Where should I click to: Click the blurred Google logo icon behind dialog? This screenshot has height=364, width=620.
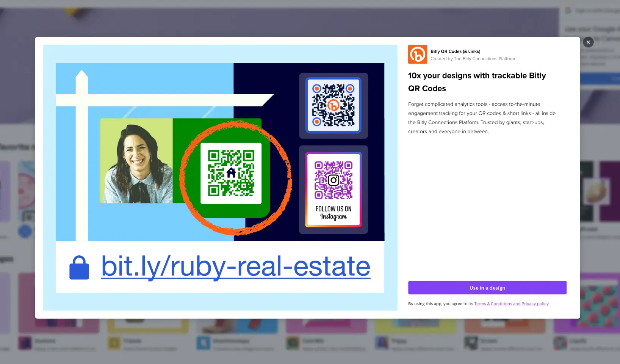(568, 11)
